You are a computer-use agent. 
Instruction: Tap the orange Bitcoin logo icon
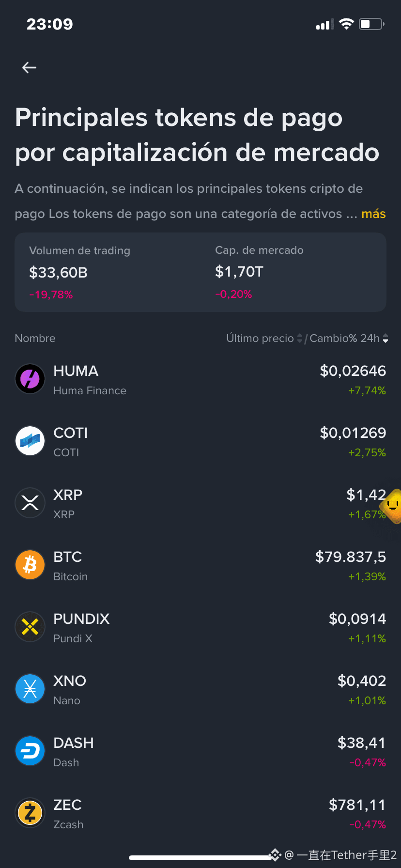[30, 565]
